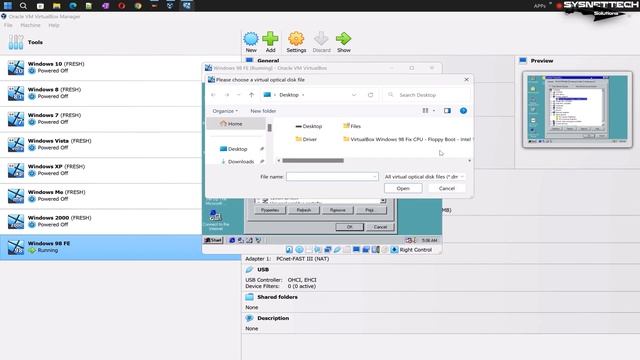Viewport: 640px width, 360px height.
Task: Select the Driver folder in file list
Action: (x=306, y=139)
